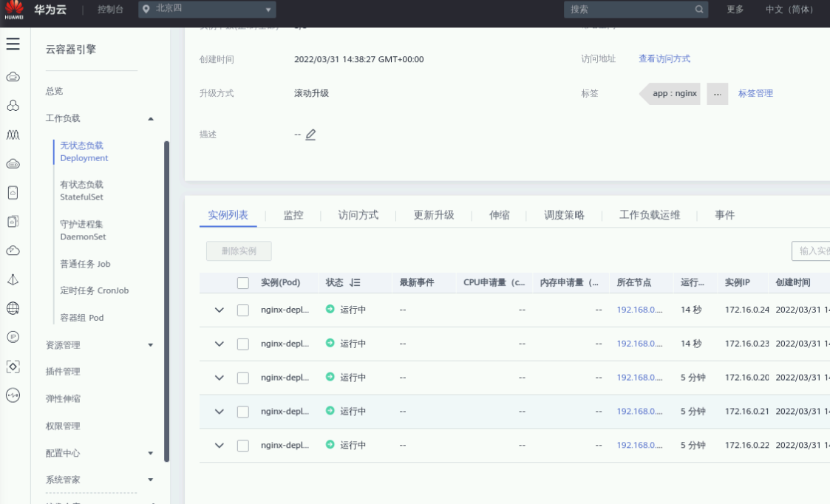Expand the pod row with IP 172.16.0.24
The height and width of the screenshot is (504, 830).
tap(220, 310)
